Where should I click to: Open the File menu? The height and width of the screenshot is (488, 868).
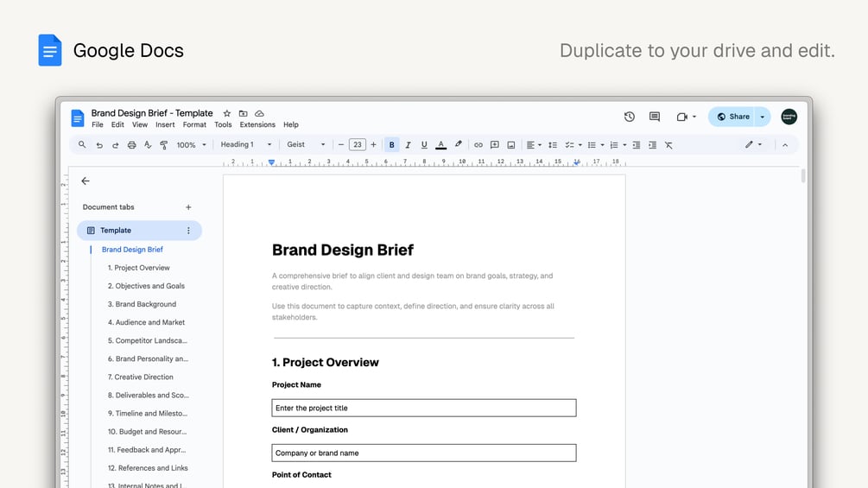(x=98, y=124)
